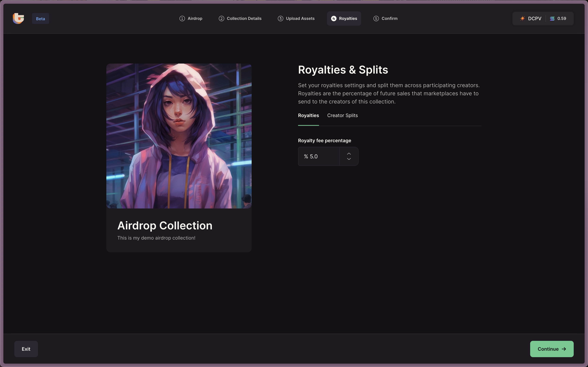Go to the Confirm step
The height and width of the screenshot is (367, 588).
(x=385, y=19)
